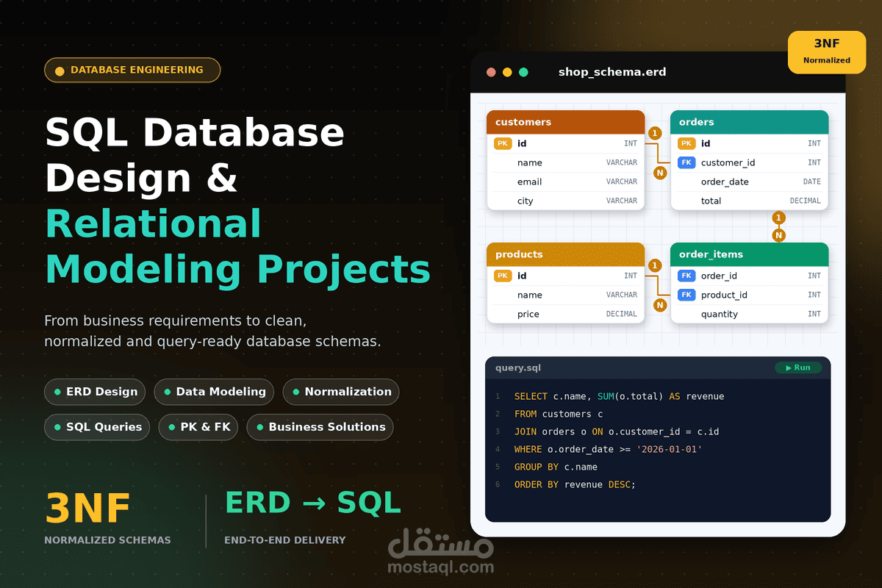Click the NORMALIZED SCHEMAS caption
This screenshot has width=882, height=588.
107,540
